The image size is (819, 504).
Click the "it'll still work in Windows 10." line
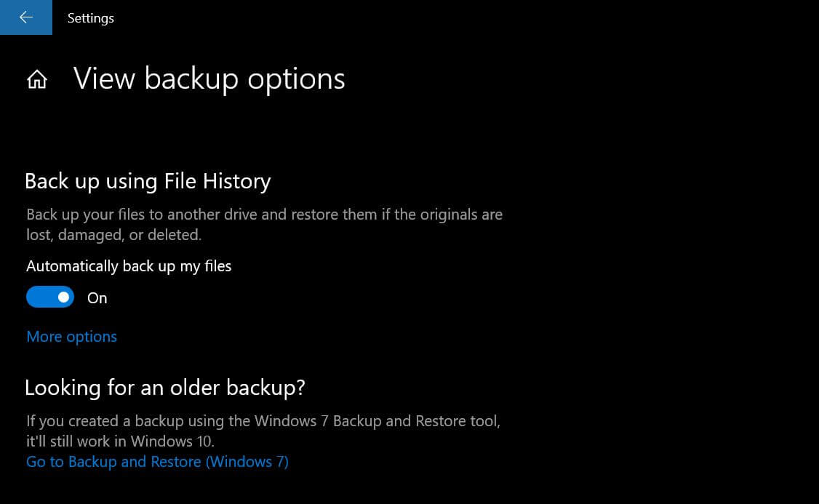(120, 441)
